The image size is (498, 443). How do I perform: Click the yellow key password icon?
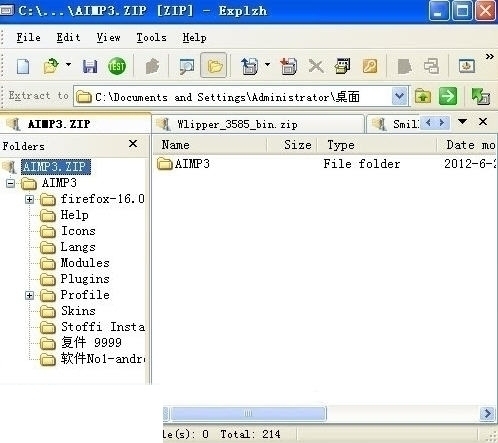point(370,66)
